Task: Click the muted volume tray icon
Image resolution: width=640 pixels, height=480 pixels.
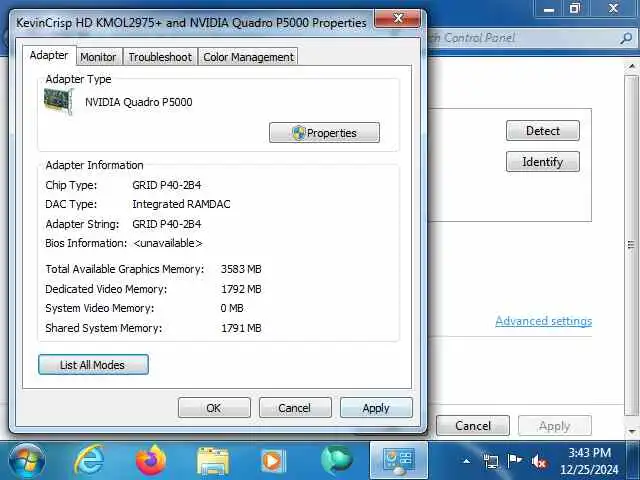Action: (539, 462)
